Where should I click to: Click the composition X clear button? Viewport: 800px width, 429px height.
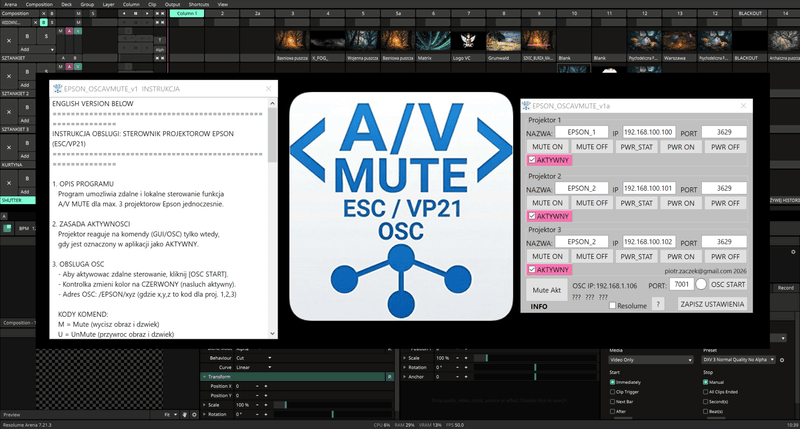43,13
